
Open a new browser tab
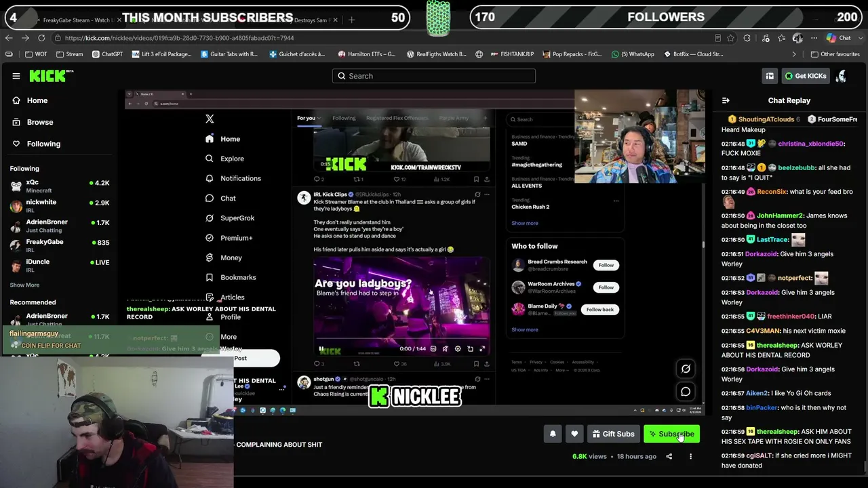pos(351,20)
